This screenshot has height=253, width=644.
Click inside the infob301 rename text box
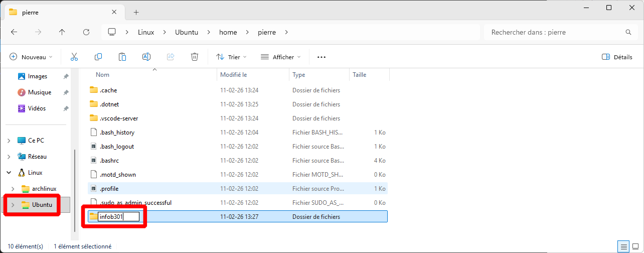coord(117,217)
